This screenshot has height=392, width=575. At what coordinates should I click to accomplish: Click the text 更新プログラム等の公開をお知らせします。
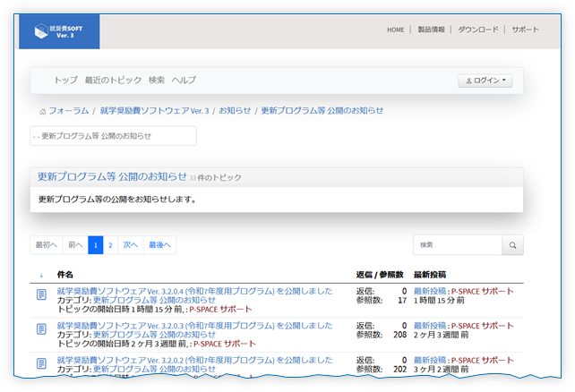(117, 200)
